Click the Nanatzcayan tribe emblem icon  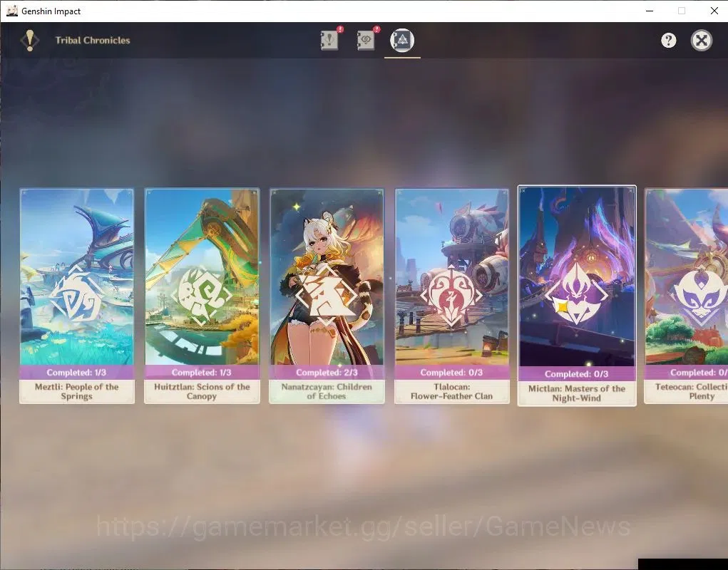[x=327, y=296]
